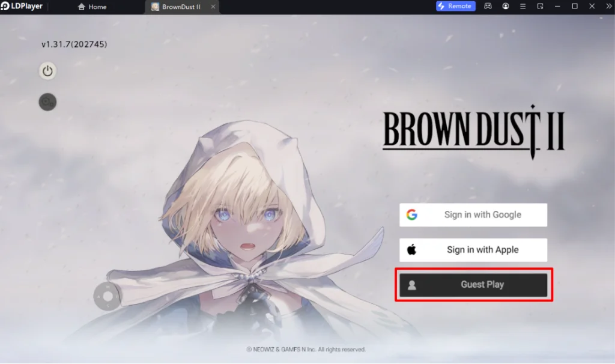615x364 pixels.
Task: Open the user account icon
Action: pos(506,6)
